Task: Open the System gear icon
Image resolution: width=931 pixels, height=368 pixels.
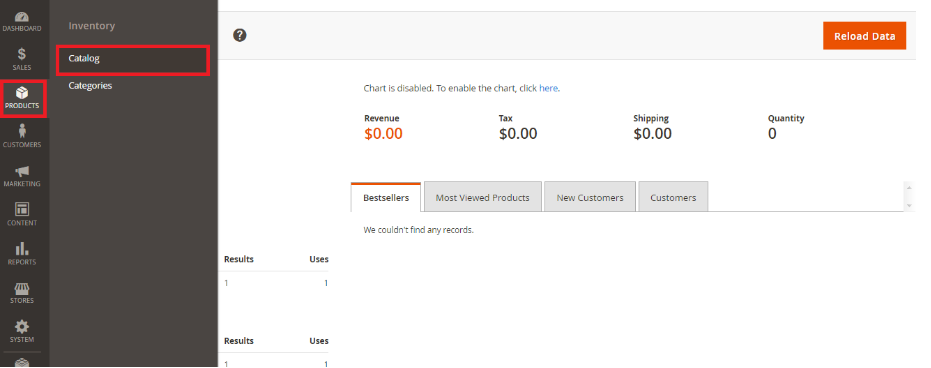Action: tap(22, 332)
